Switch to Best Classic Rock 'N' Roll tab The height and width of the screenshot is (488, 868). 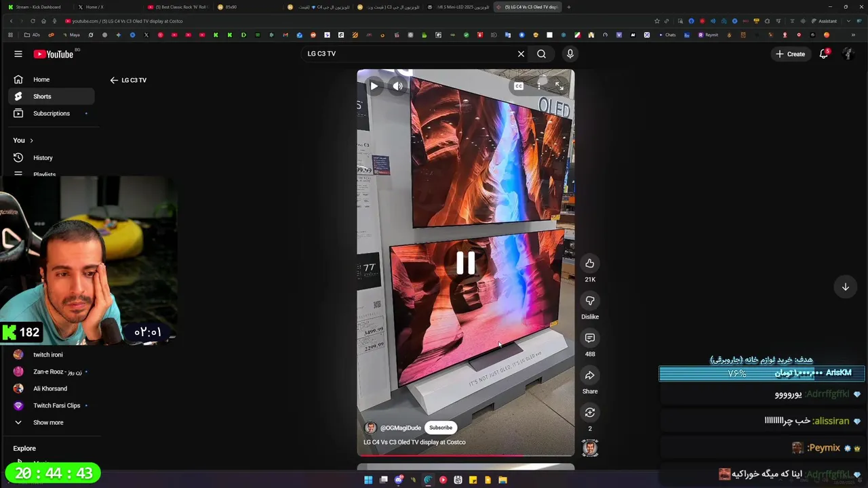pyautogui.click(x=178, y=7)
